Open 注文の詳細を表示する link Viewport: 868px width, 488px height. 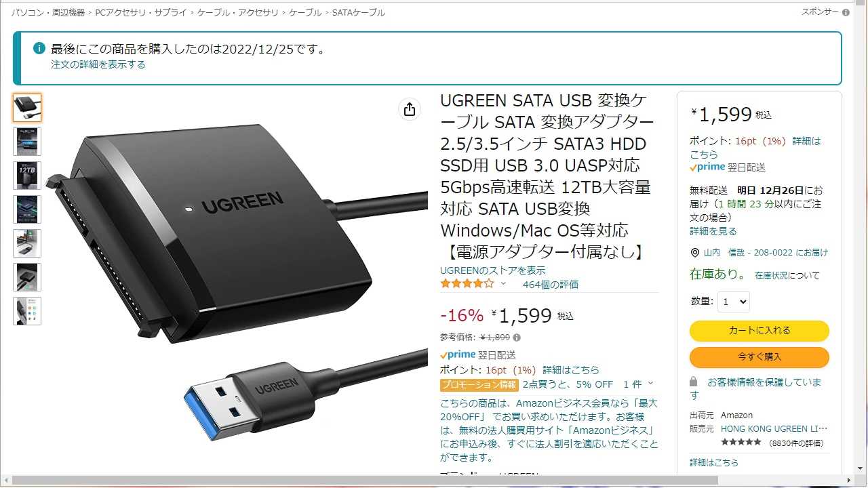click(x=98, y=64)
